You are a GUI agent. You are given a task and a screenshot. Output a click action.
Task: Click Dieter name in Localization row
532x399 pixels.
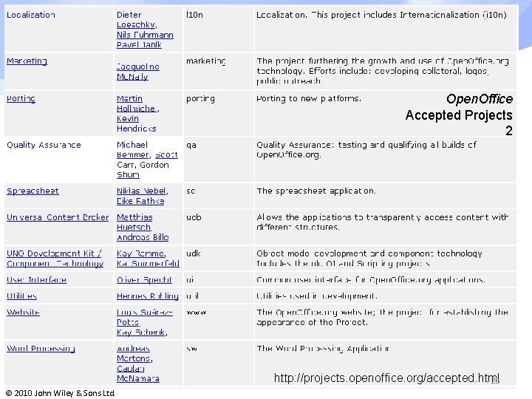tap(129, 15)
